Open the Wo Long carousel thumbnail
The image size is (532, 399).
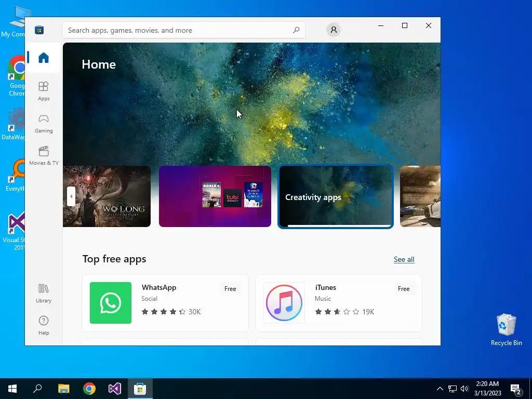click(x=107, y=196)
